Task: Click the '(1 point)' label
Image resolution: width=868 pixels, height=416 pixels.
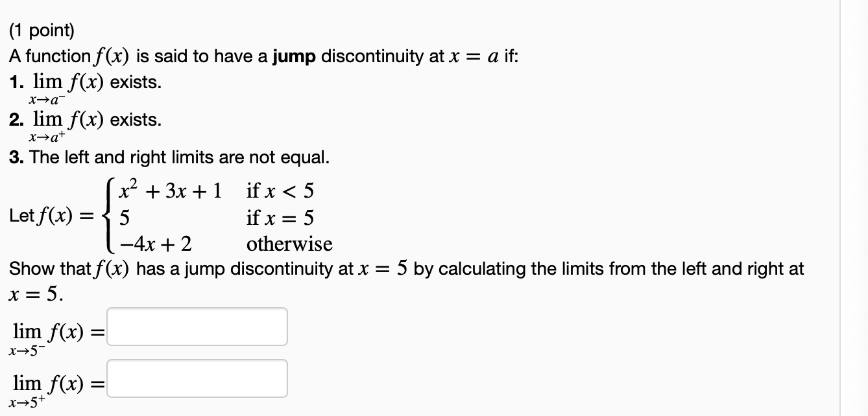Action: point(42,30)
